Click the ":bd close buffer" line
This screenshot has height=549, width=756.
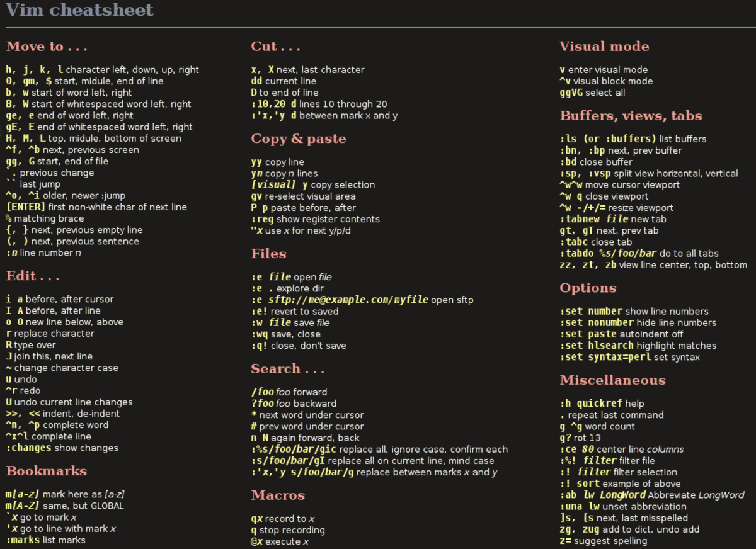pyautogui.click(x=596, y=162)
